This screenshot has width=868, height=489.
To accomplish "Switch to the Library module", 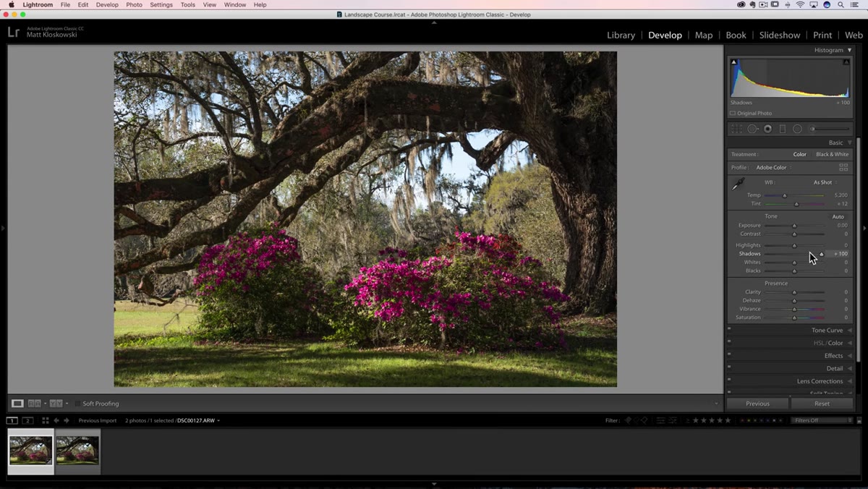I will [621, 35].
